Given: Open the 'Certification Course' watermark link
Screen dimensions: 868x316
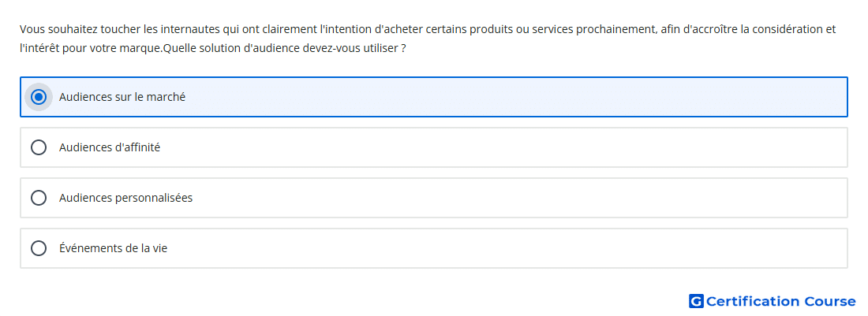Looking at the screenshot, I should click(773, 301).
